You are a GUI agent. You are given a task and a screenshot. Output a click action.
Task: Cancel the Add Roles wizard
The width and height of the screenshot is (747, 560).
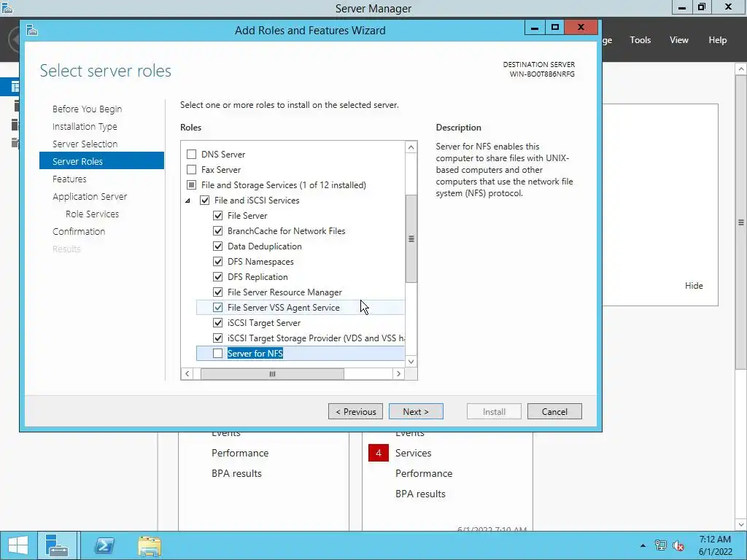[554, 411]
